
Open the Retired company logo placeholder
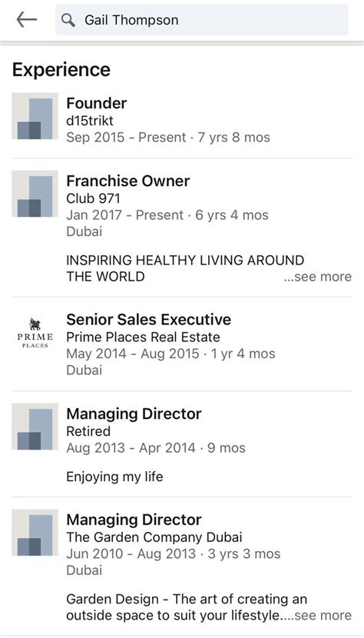35,427
